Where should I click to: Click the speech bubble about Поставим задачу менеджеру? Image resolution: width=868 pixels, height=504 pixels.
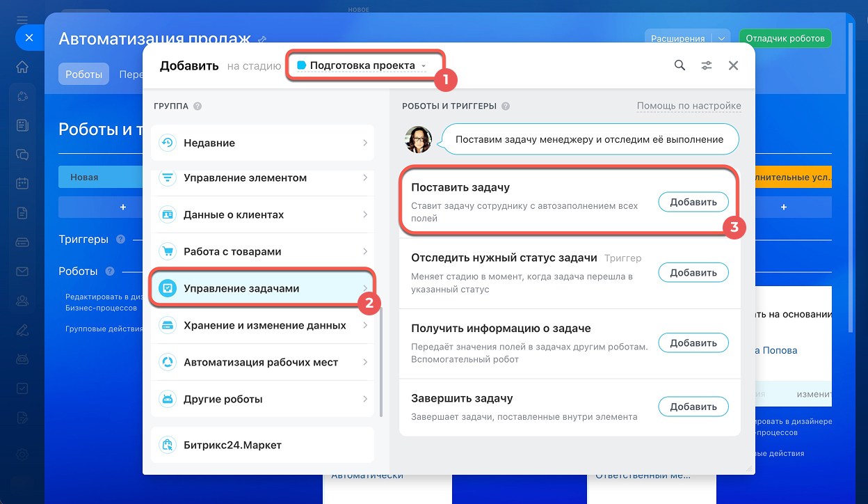pos(590,139)
